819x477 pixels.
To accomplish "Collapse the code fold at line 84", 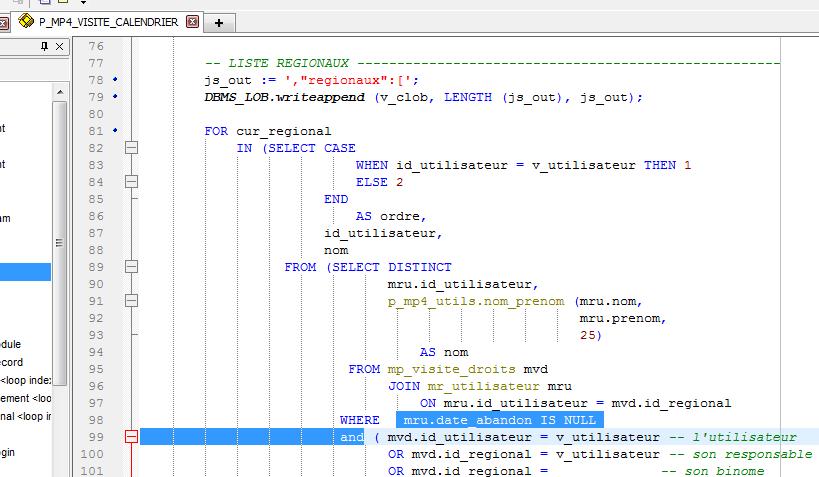I will tap(131, 182).
